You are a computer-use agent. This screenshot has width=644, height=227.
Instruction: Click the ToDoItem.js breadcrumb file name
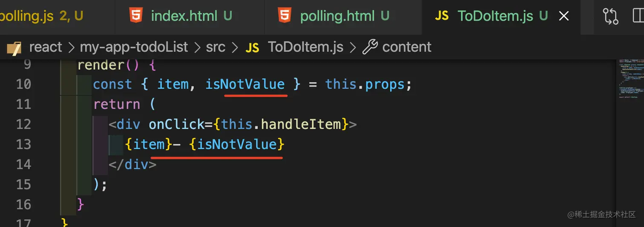[305, 47]
